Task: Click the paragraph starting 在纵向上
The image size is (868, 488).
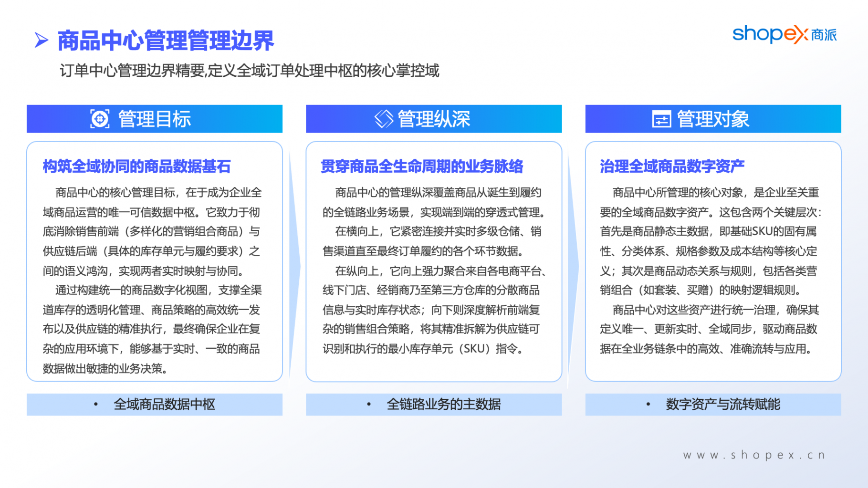Action: click(x=435, y=310)
